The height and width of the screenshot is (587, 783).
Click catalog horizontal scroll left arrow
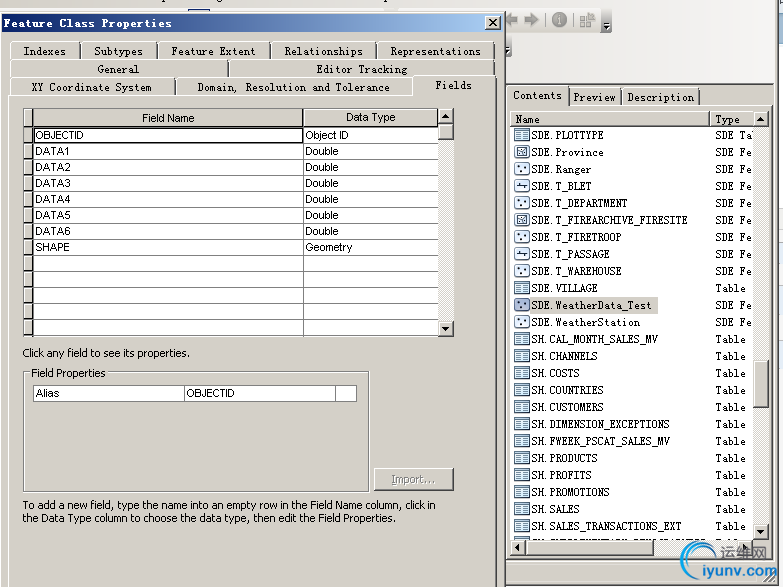(x=517, y=548)
